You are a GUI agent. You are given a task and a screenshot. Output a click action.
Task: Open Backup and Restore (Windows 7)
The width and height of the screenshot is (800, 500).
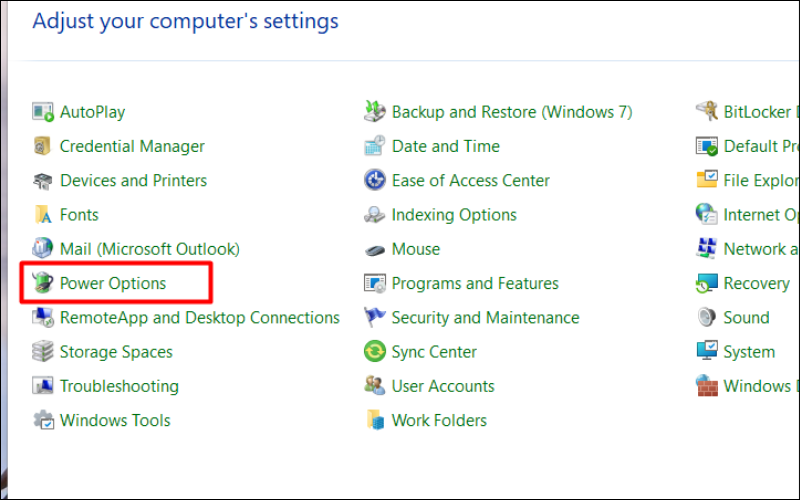coord(512,112)
